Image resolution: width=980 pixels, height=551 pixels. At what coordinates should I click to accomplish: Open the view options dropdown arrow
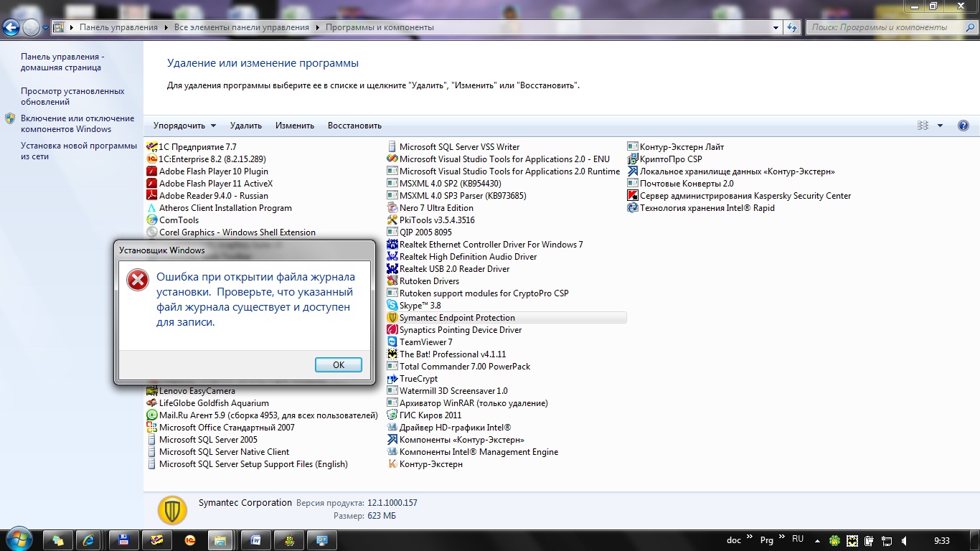[x=941, y=126]
